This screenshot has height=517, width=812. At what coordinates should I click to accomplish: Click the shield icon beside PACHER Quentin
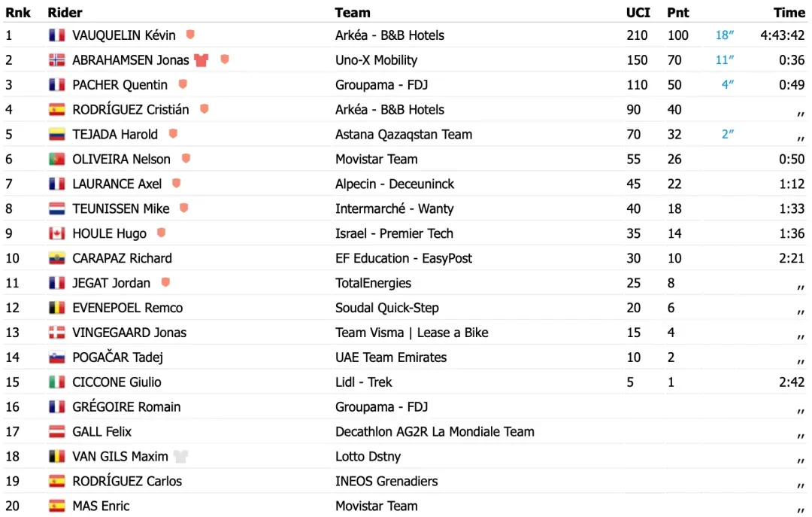click(x=182, y=84)
